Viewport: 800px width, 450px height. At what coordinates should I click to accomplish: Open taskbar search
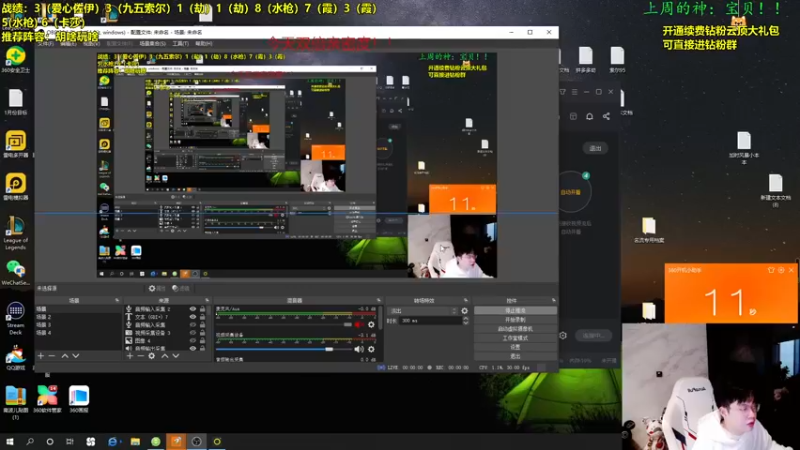pos(30,441)
